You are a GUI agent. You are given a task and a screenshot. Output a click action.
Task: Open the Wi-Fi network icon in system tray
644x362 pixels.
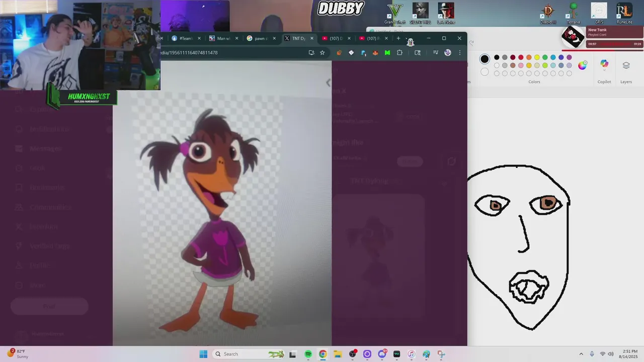602,354
